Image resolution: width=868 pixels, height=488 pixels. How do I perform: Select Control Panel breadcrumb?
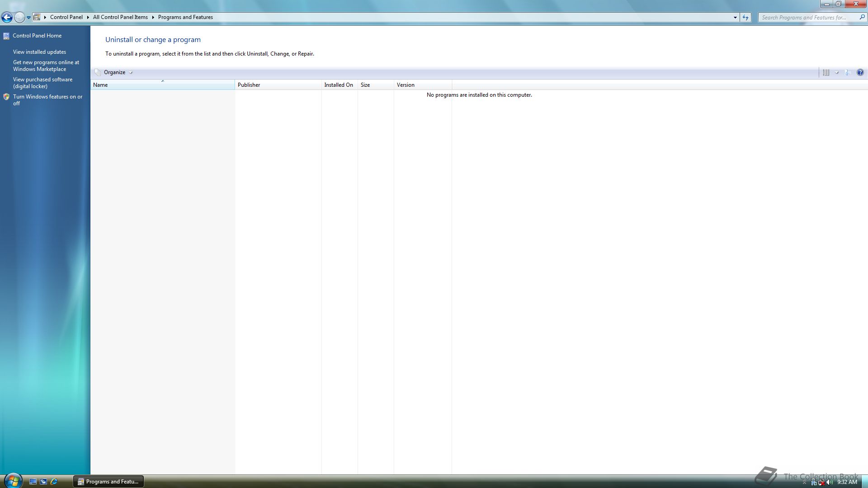[66, 17]
